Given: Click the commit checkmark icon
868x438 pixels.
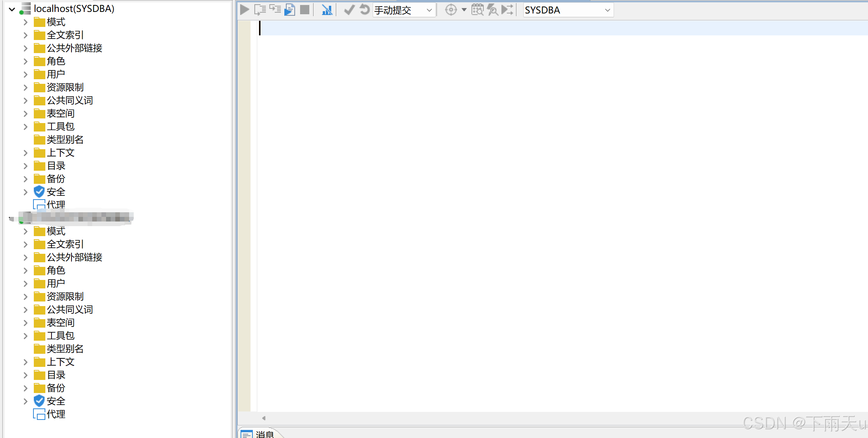Looking at the screenshot, I should pos(349,10).
